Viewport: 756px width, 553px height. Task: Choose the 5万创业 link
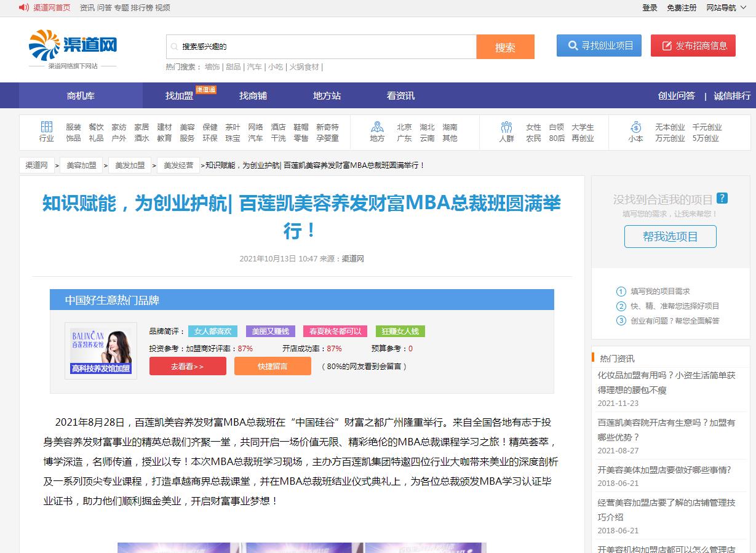pyautogui.click(x=706, y=138)
